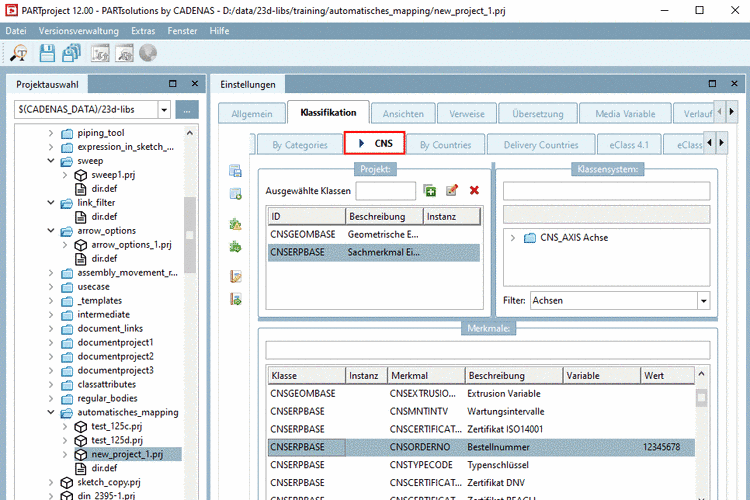The height and width of the screenshot is (500, 750).
Task: Click the single floppy disk save icon
Action: (47, 53)
